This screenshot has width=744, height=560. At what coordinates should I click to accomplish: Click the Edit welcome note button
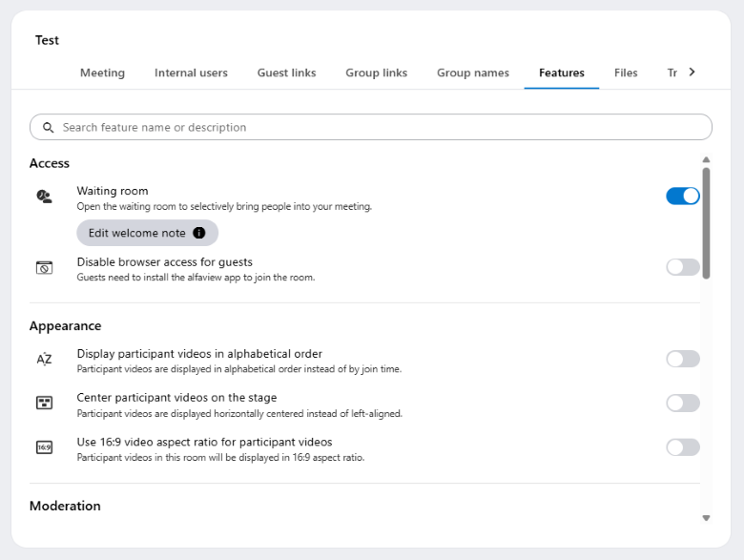(148, 233)
